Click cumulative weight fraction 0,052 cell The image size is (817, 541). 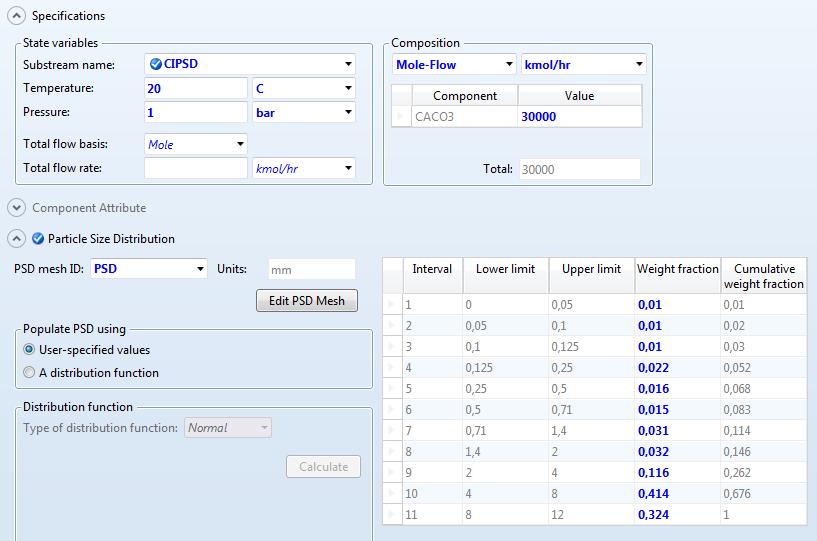764,367
